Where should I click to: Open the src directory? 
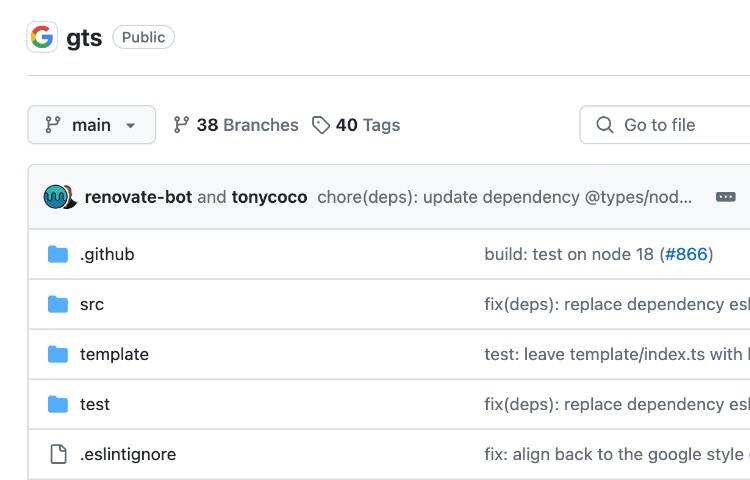pyautogui.click(x=92, y=304)
